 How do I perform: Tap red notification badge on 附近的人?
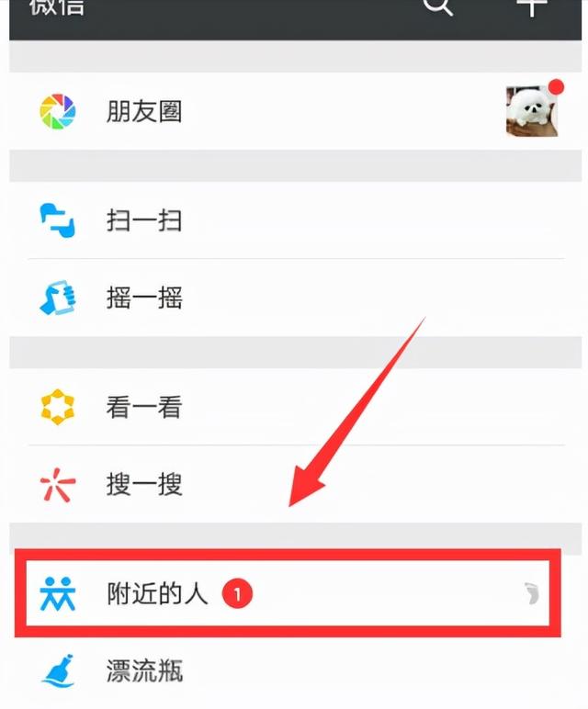tap(237, 593)
